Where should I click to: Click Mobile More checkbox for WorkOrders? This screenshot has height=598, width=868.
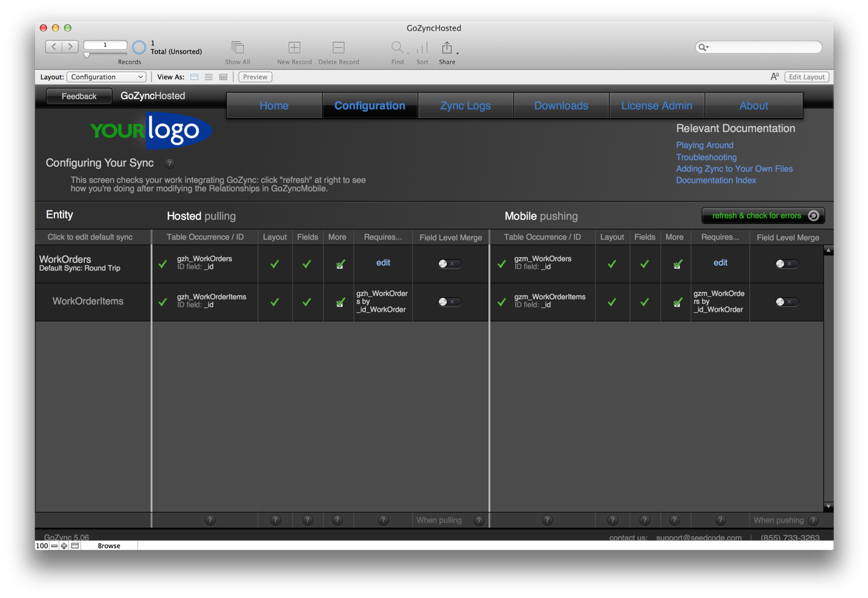[x=677, y=264]
